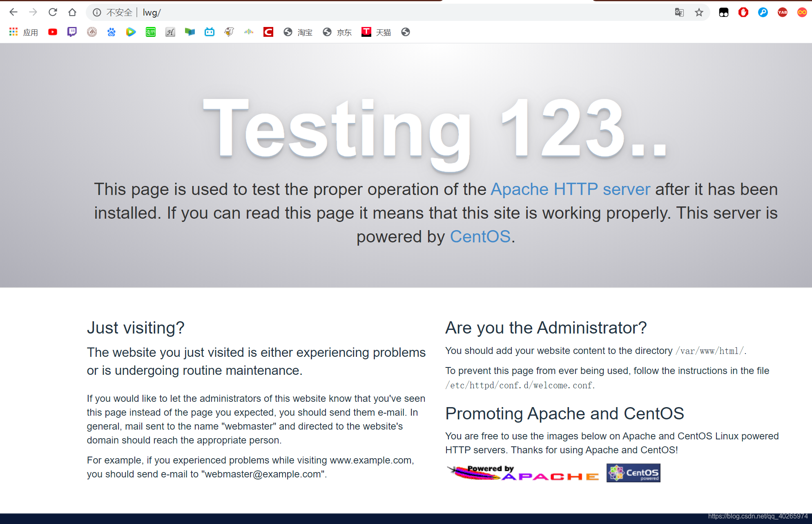This screenshot has height=524, width=812.
Task: Click the www.example.com text
Action: [x=370, y=460]
